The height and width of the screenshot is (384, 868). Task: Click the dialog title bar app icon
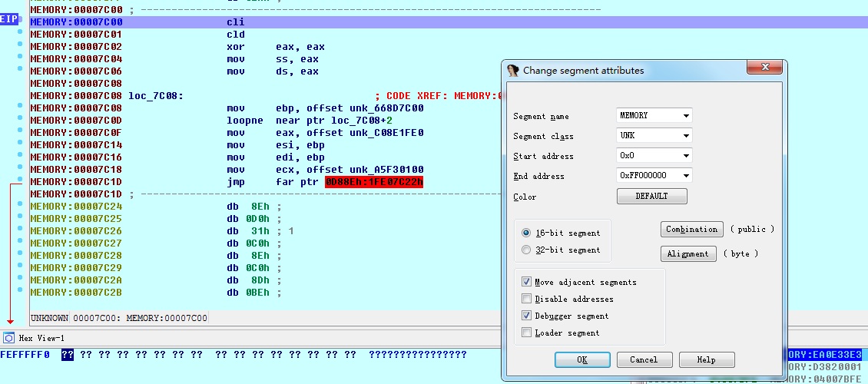513,70
